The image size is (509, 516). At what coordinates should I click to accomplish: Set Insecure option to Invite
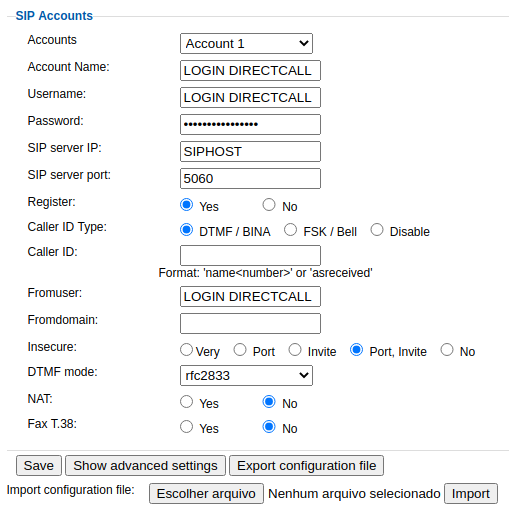click(295, 350)
